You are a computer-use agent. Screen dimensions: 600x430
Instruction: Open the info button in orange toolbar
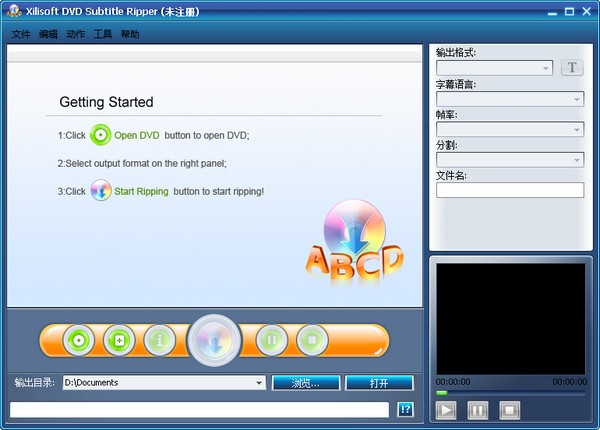(x=160, y=340)
